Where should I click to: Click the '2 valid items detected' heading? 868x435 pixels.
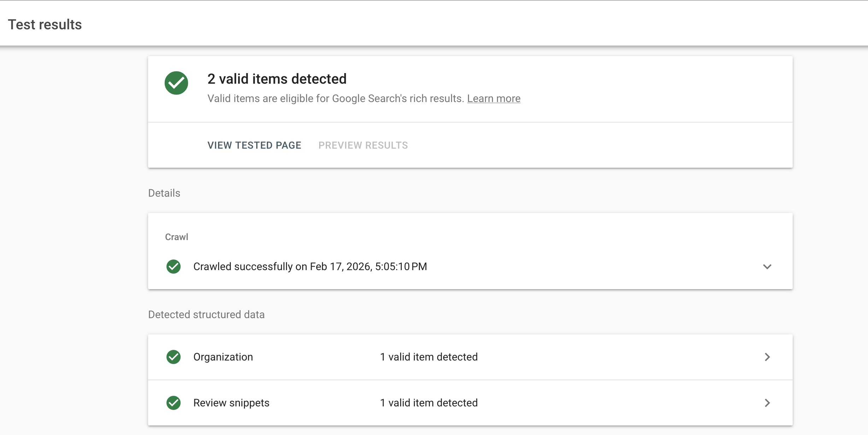pos(277,79)
